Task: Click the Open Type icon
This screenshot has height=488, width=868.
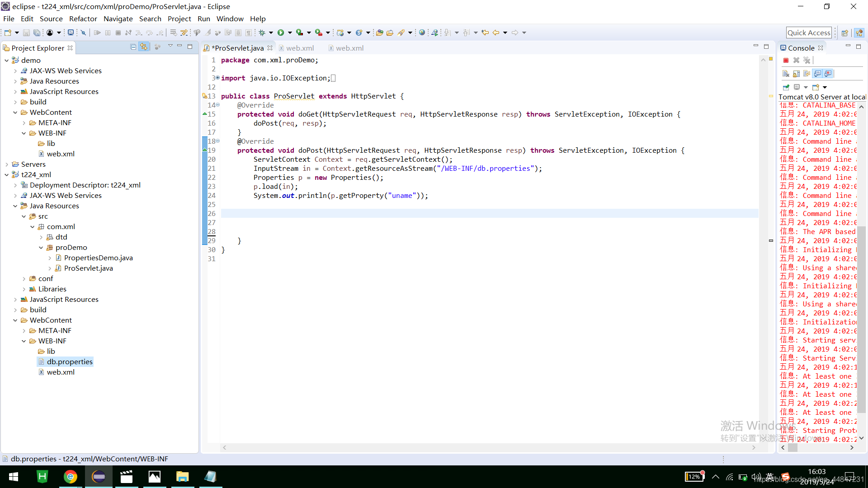Action: pyautogui.click(x=379, y=33)
